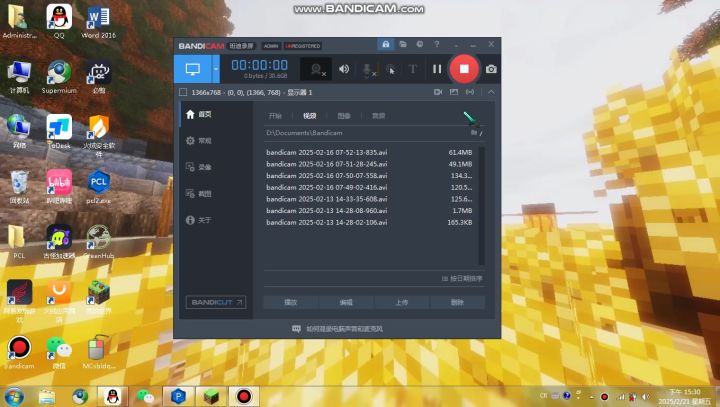Select the PCL folder on desktop
The image size is (720, 407).
(17, 242)
